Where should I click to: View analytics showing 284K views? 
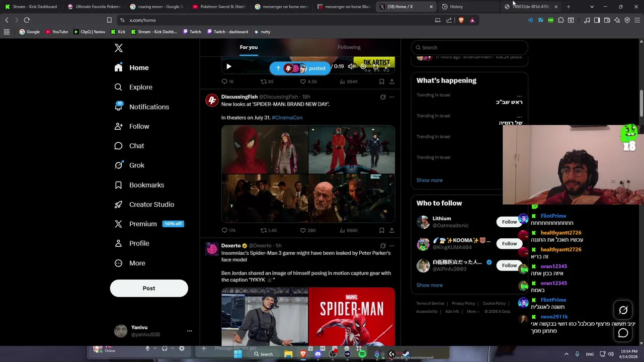pyautogui.click(x=348, y=81)
